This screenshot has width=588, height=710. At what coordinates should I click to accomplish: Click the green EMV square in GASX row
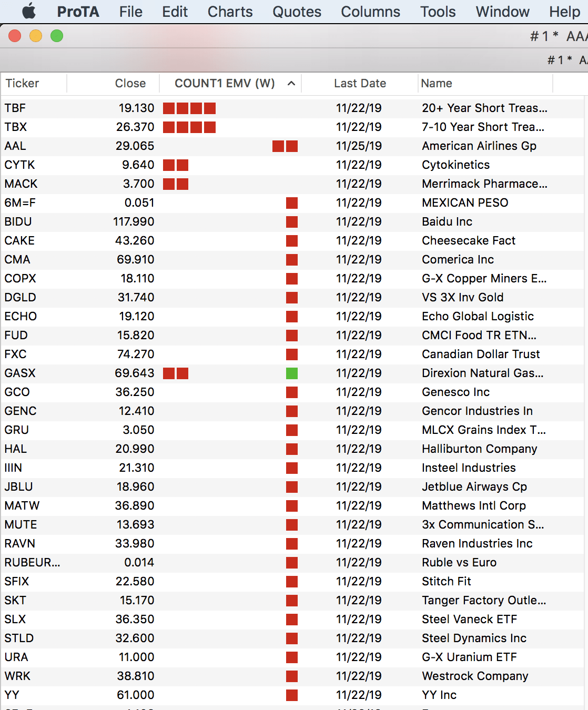click(292, 373)
